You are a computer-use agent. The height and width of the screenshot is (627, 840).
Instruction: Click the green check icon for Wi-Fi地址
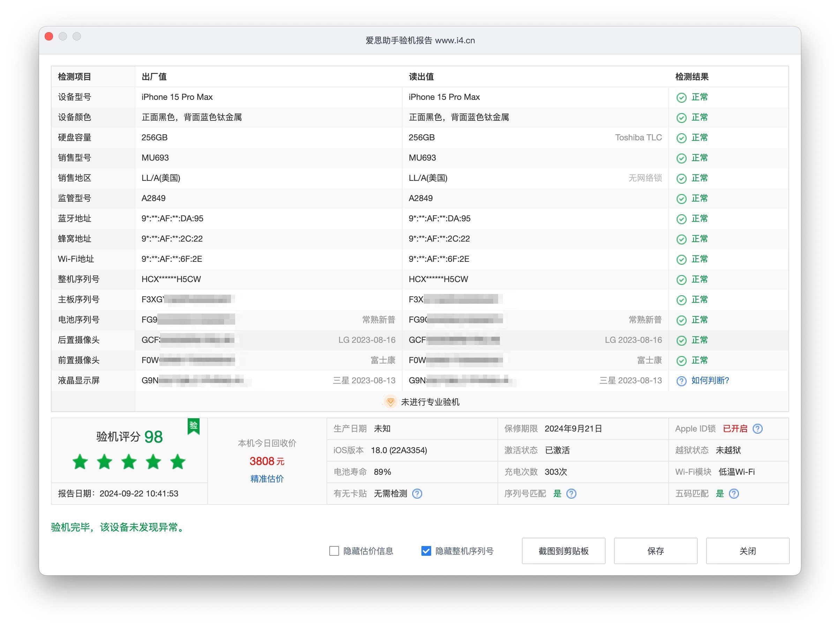pos(682,259)
